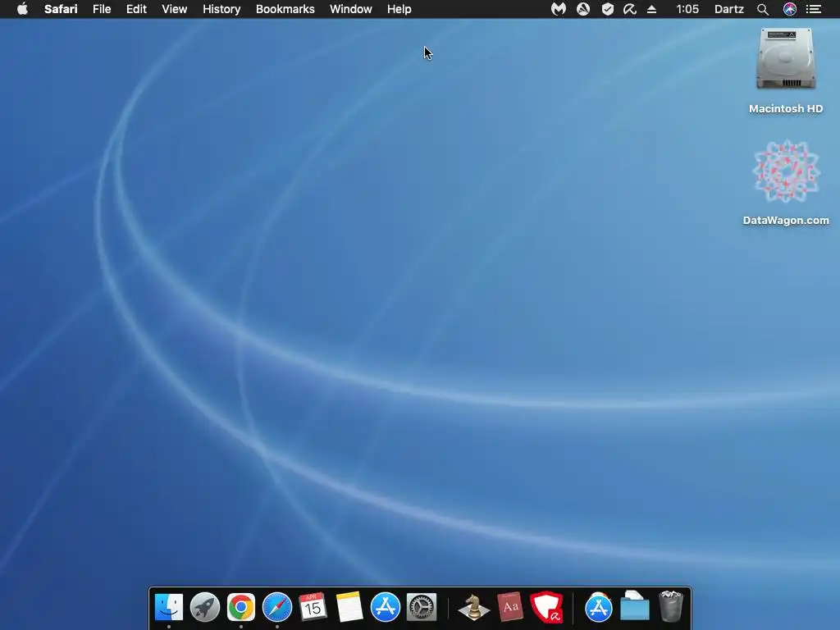Open the Bookmarks menu

[x=285, y=9]
